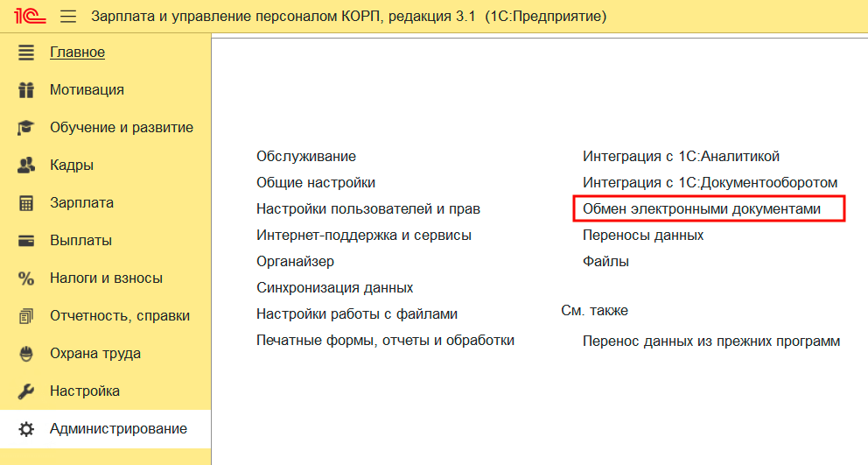
Task: Click the card icon next to Выплаты
Action: [26, 240]
